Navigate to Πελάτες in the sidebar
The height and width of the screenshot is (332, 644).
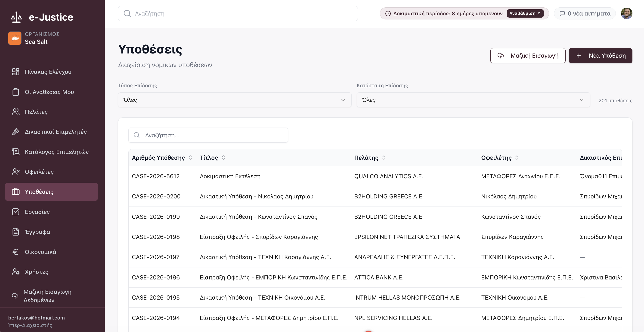(52, 112)
